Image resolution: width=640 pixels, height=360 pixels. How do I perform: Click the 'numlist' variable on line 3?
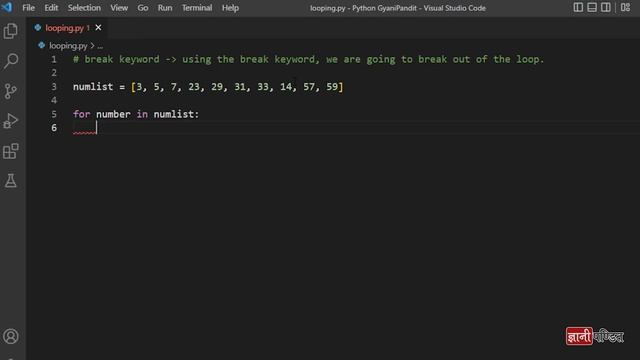[x=93, y=87]
